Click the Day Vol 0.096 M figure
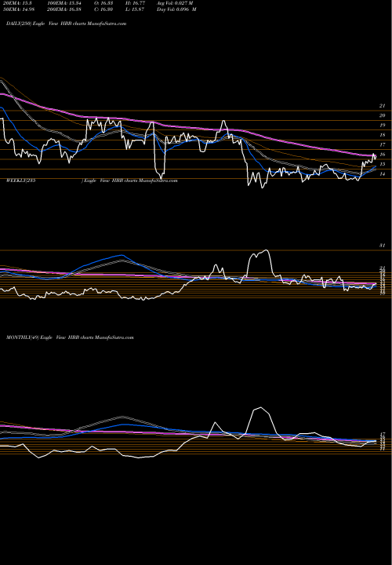The width and height of the screenshot is (392, 565). 176,9
